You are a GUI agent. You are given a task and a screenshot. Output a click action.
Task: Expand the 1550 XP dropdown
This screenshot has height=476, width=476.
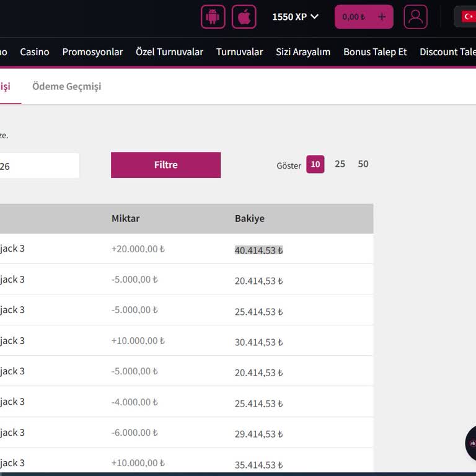tap(295, 17)
